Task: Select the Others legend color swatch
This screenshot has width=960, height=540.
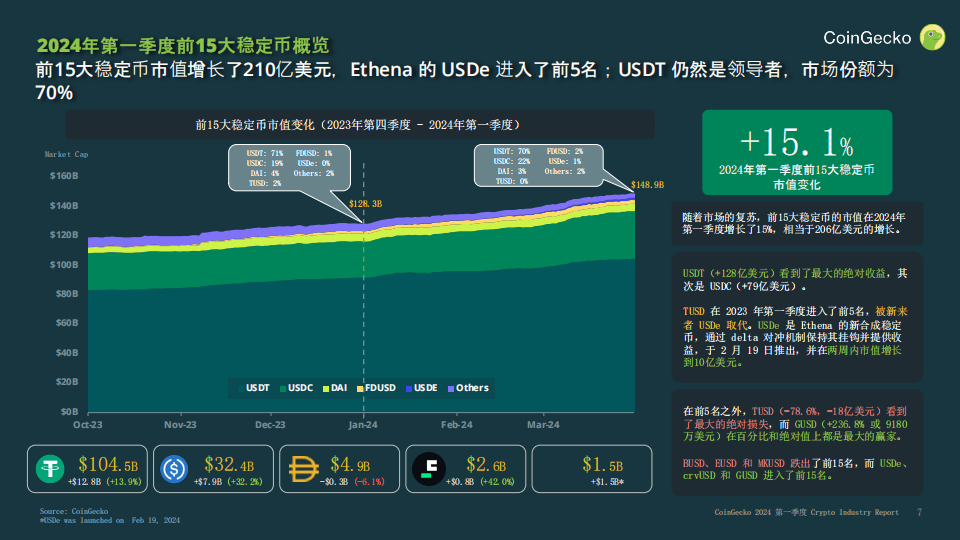Action: tap(451, 388)
